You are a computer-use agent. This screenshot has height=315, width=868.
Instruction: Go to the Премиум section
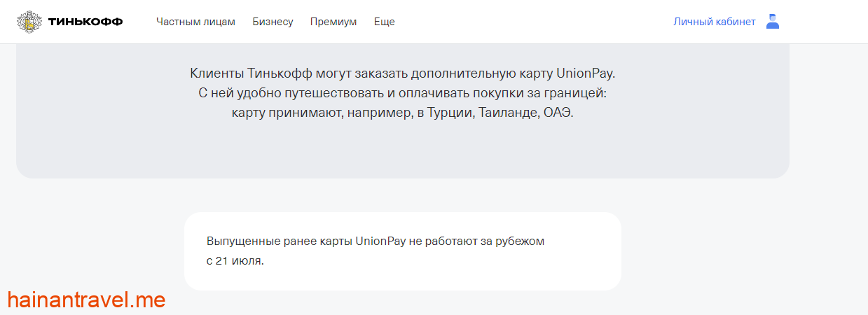pos(333,22)
